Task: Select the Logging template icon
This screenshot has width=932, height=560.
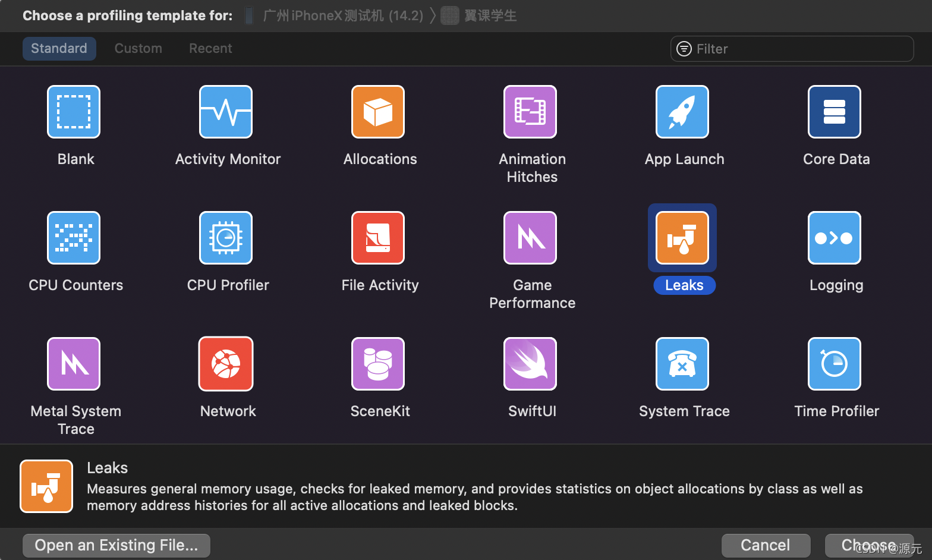Action: tap(835, 238)
